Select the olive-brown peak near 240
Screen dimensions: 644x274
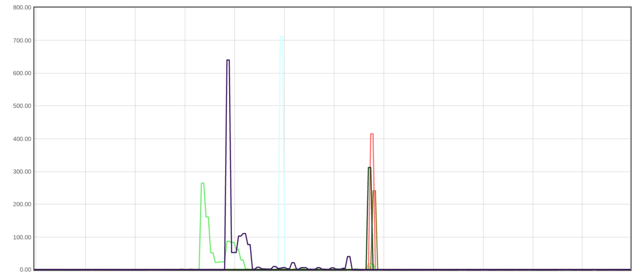tap(374, 191)
